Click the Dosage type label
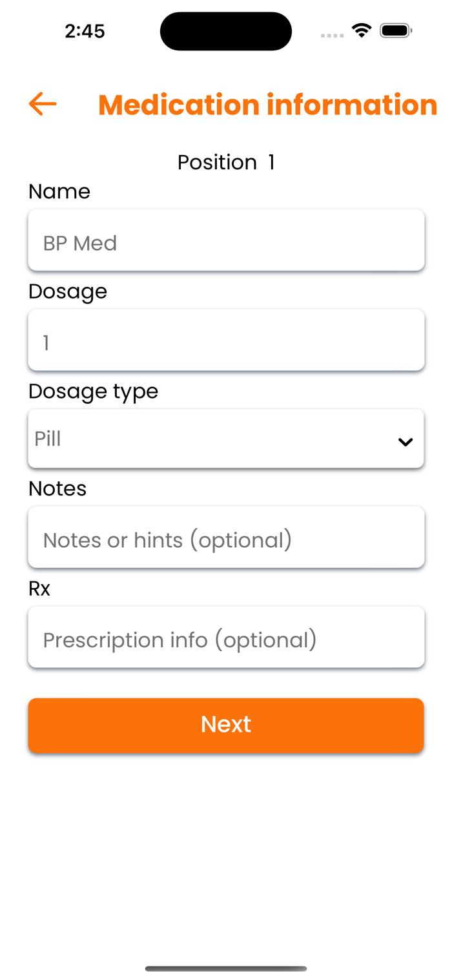 point(94,392)
